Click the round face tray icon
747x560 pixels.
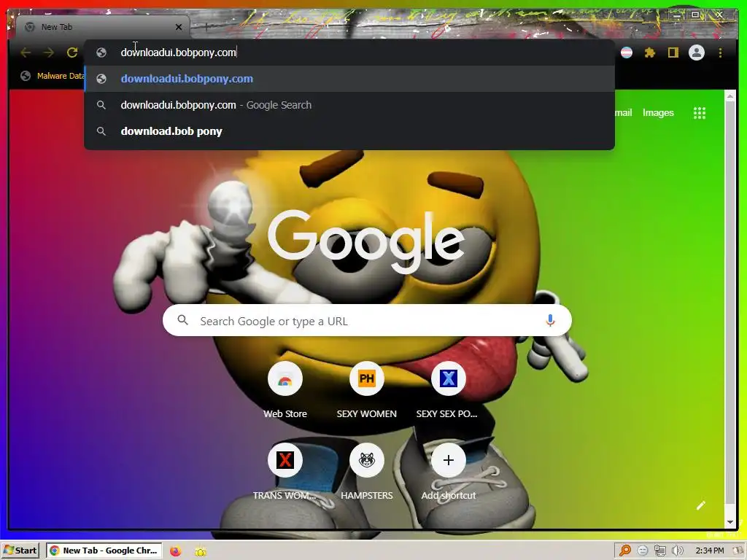coord(642,551)
